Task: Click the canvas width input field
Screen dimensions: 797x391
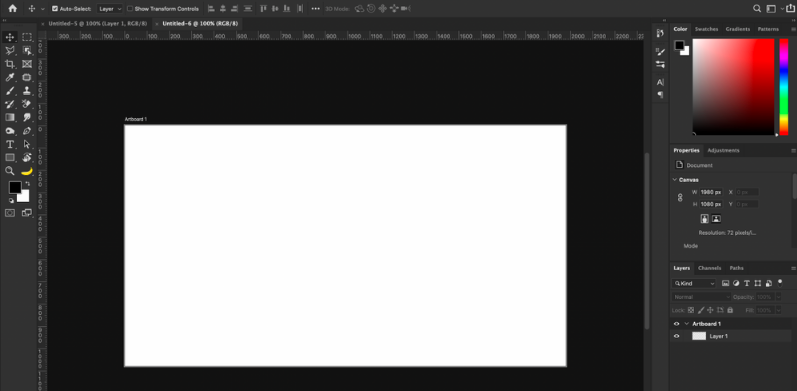Action: (x=711, y=192)
